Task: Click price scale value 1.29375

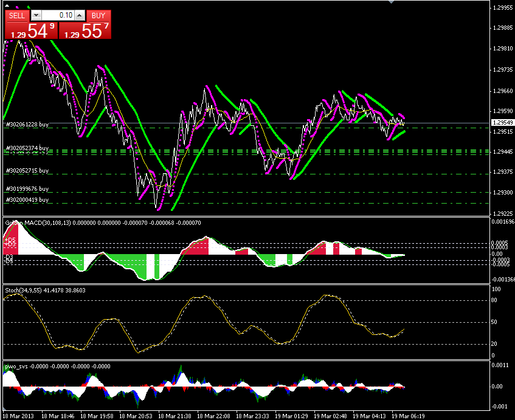Action: 503,172
